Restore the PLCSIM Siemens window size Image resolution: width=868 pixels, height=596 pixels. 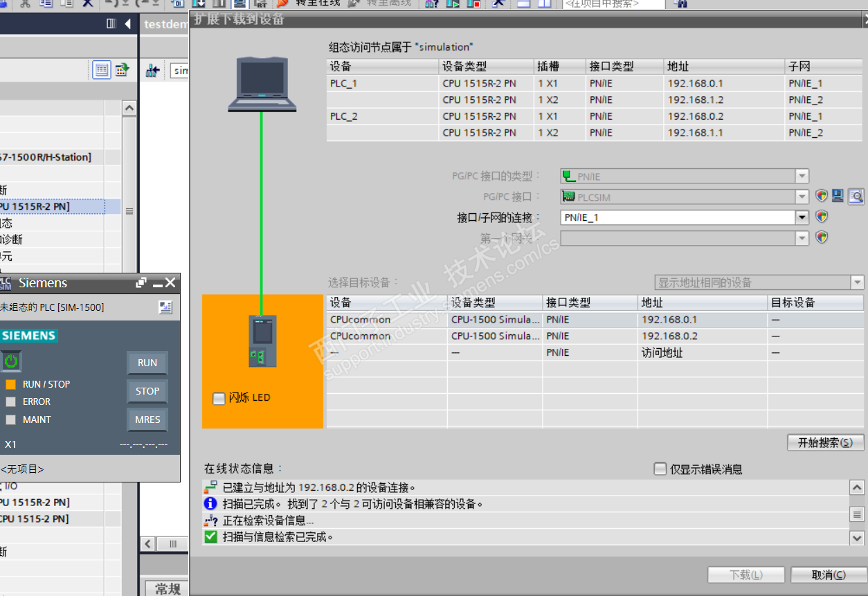tap(141, 282)
